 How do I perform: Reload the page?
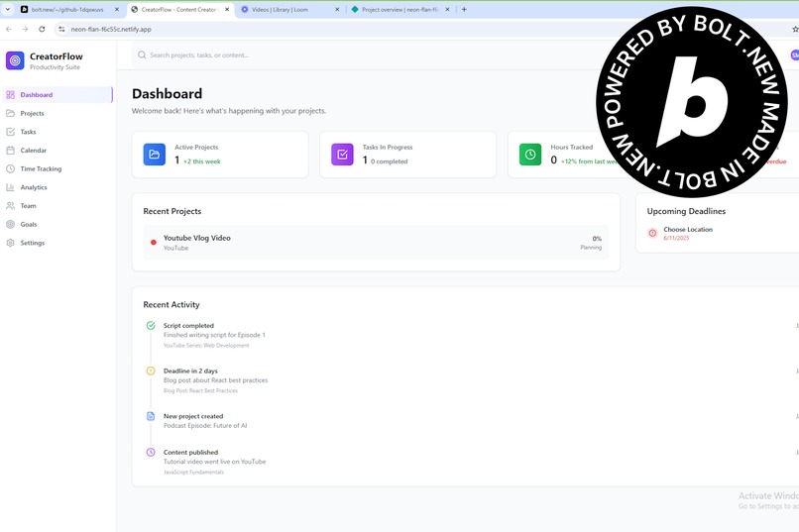coord(42,30)
